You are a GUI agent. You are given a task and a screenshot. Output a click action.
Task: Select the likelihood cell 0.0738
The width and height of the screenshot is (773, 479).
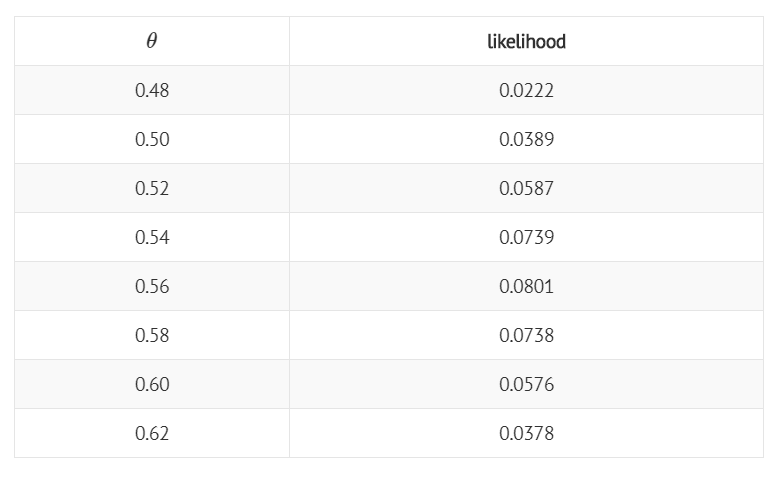527,335
